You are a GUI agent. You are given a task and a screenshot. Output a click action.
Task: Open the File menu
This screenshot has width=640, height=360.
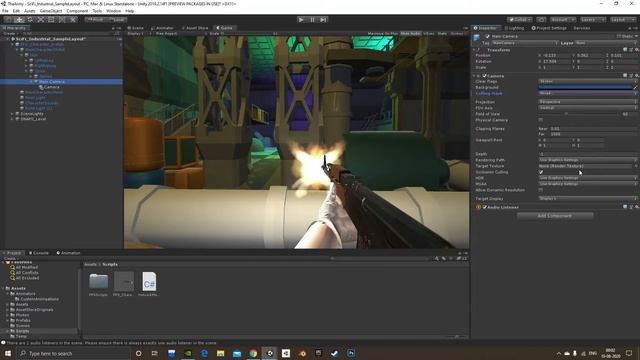[5, 11]
